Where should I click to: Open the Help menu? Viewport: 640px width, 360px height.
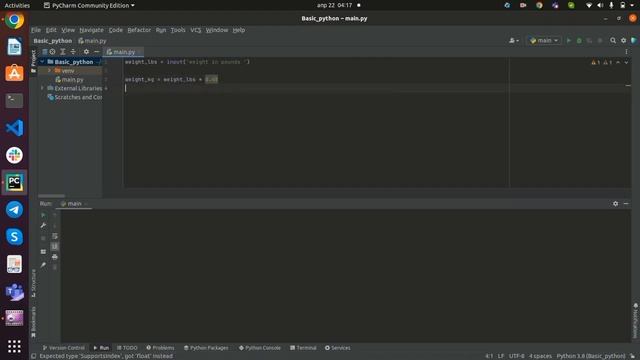tap(239, 30)
